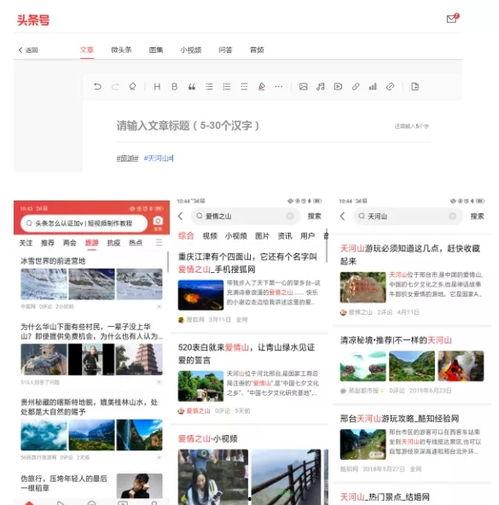The height and width of the screenshot is (505, 499).
Task: Add audio using the music note icon
Action: point(320,87)
